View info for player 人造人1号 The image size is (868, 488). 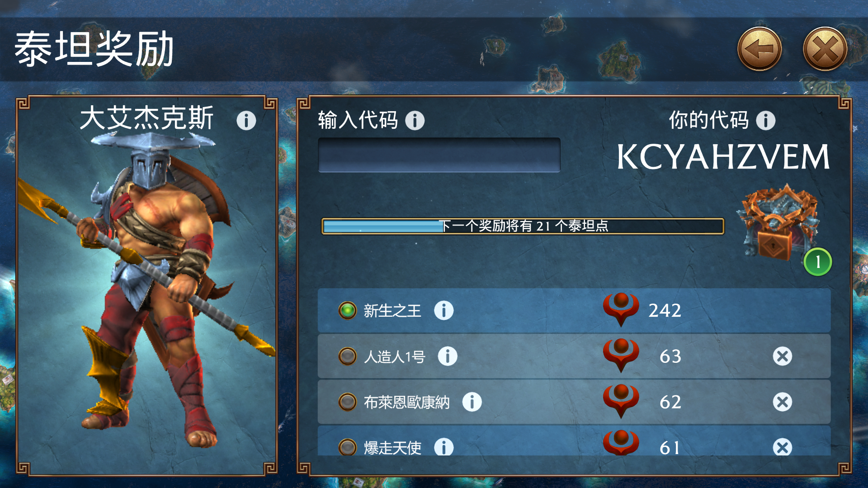[x=448, y=356]
